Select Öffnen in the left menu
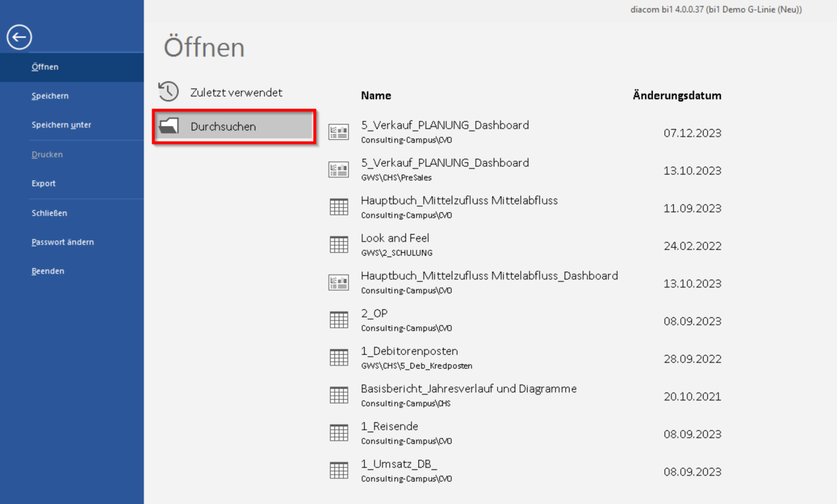The image size is (837, 504). click(x=72, y=67)
